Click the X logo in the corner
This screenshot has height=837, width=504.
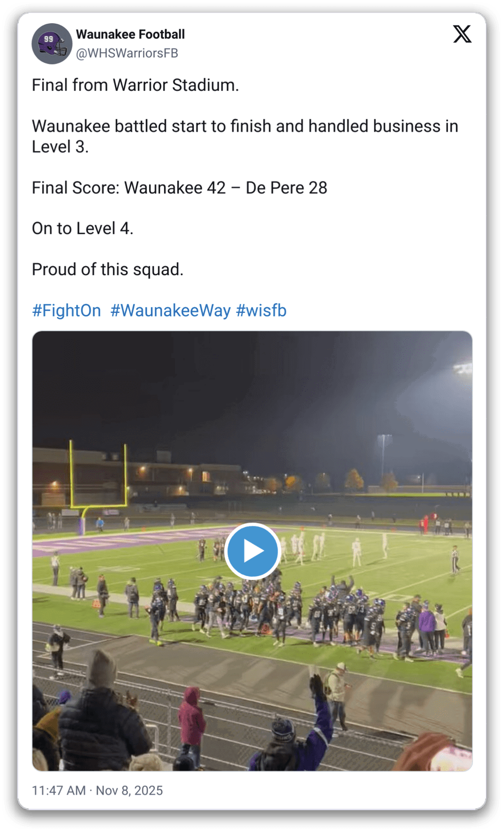(x=462, y=34)
